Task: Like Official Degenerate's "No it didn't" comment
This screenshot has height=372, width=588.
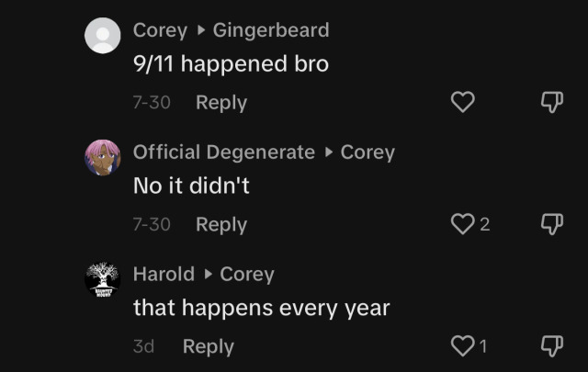Action: (463, 224)
